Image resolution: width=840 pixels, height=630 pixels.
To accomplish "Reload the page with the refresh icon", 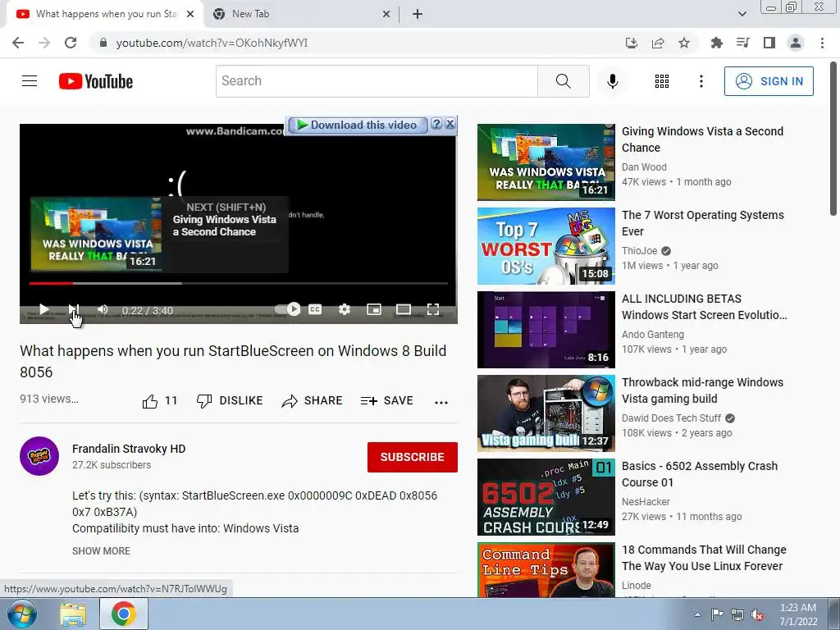I will click(x=71, y=43).
